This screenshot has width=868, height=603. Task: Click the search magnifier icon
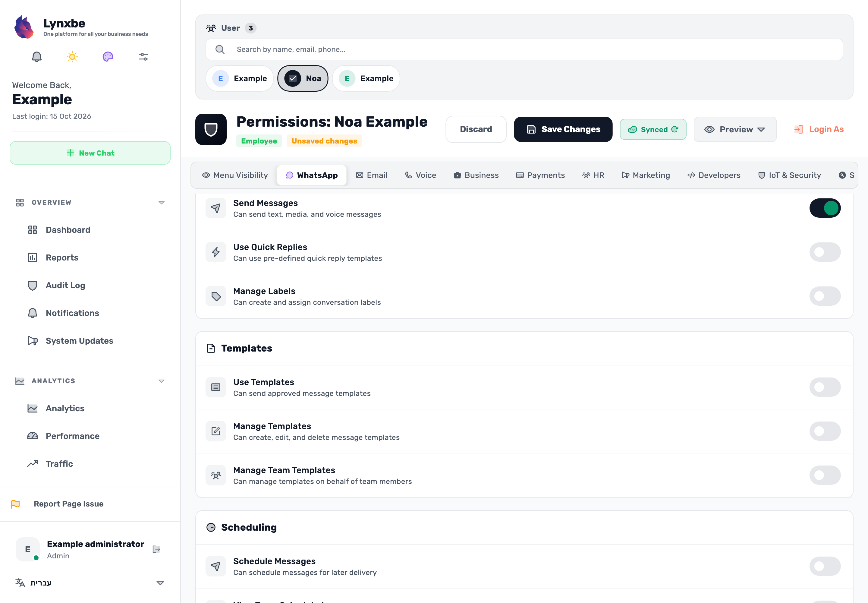tap(220, 49)
